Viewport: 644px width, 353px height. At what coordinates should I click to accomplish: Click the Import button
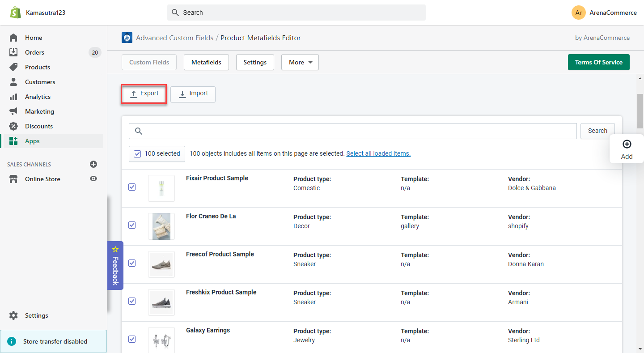193,94
